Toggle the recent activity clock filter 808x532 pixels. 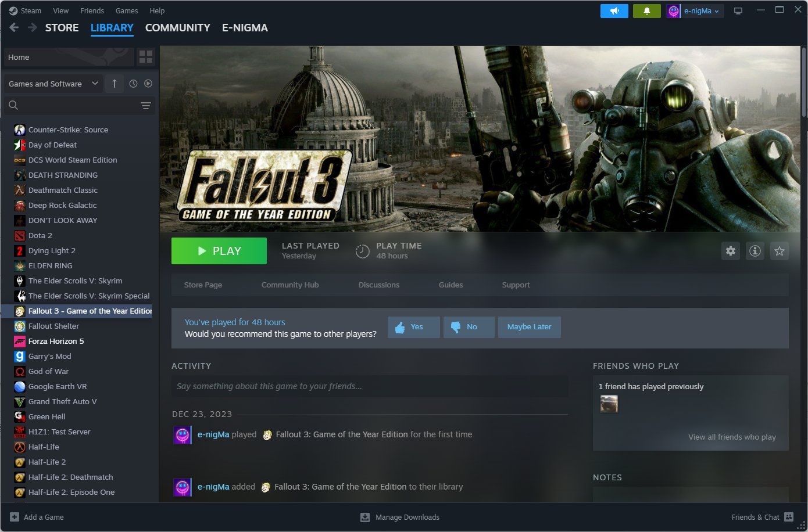133,84
